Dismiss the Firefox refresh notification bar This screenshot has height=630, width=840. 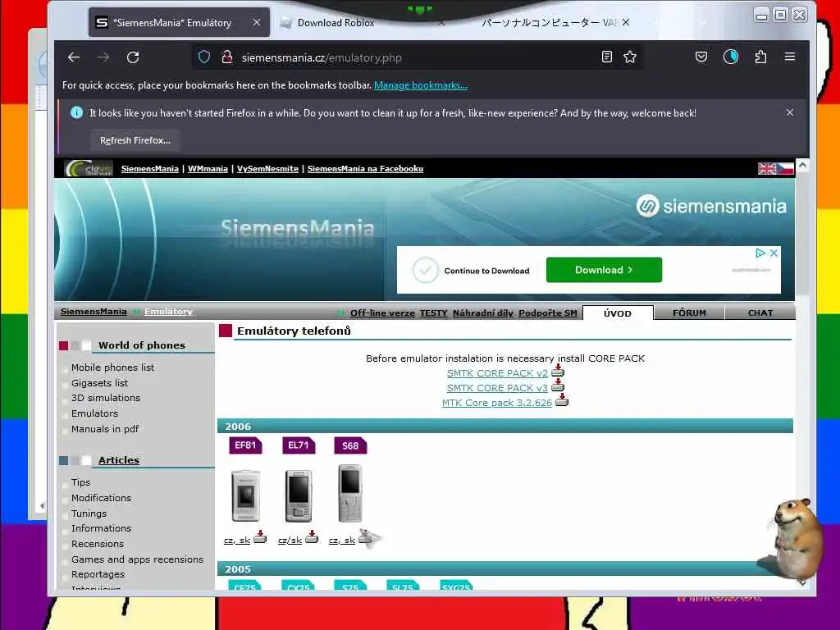pos(790,112)
